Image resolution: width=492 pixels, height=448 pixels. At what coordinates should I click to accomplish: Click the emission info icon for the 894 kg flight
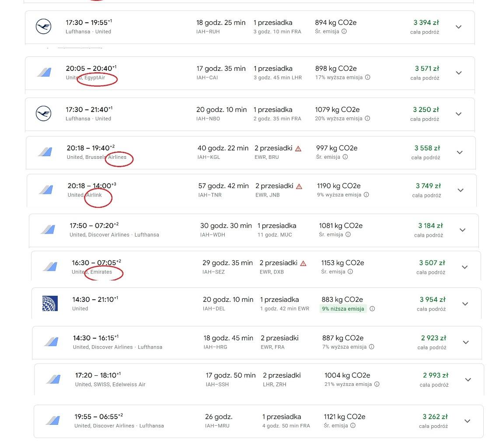coord(344,31)
